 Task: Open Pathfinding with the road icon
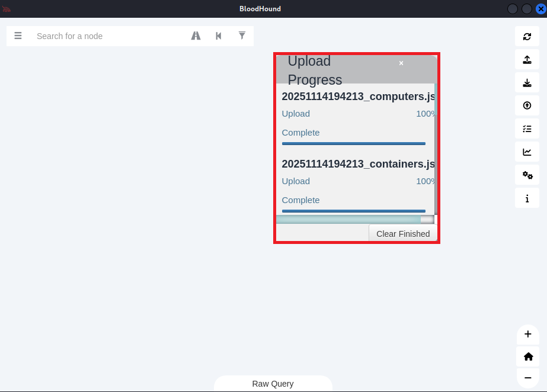[196, 36]
